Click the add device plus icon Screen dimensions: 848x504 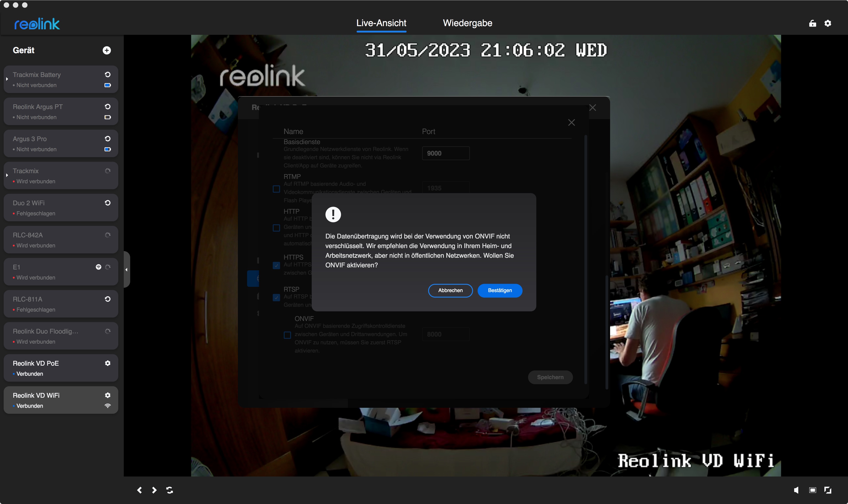(107, 50)
